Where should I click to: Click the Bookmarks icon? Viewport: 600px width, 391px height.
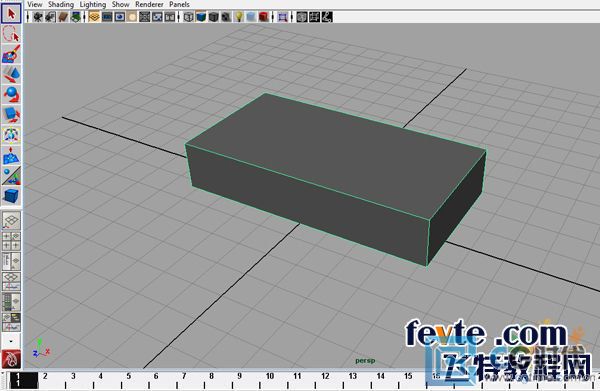(63, 17)
